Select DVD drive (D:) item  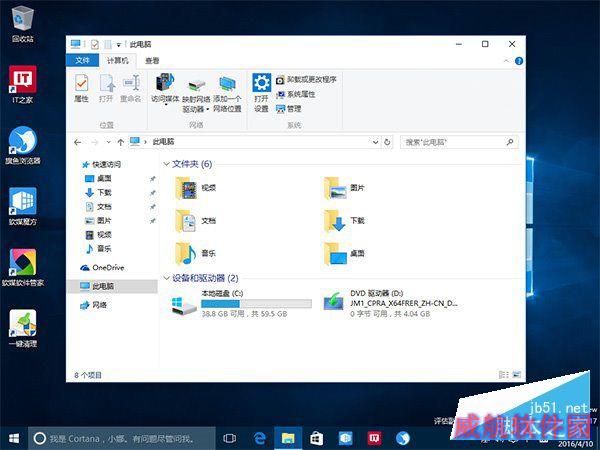click(390, 304)
